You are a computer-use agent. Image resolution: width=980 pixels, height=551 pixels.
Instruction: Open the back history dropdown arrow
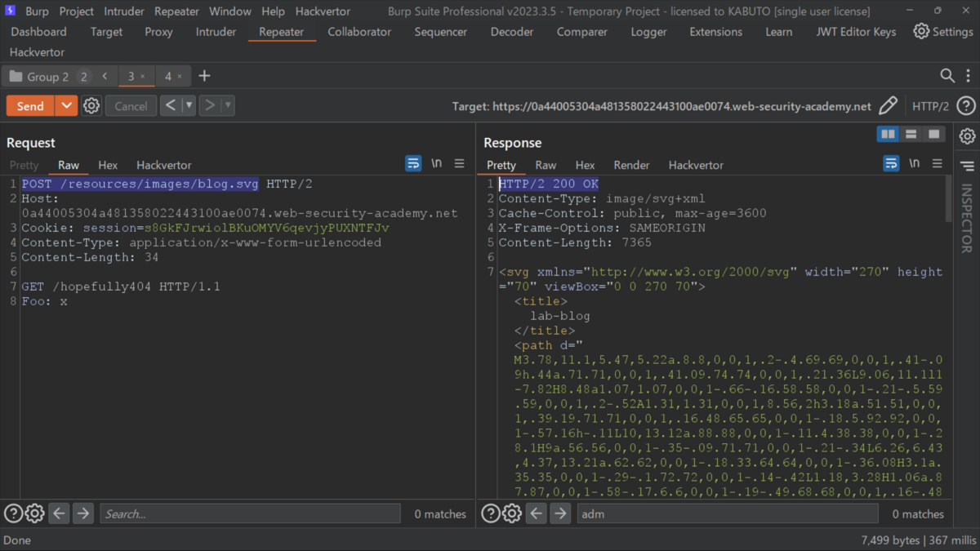point(189,105)
